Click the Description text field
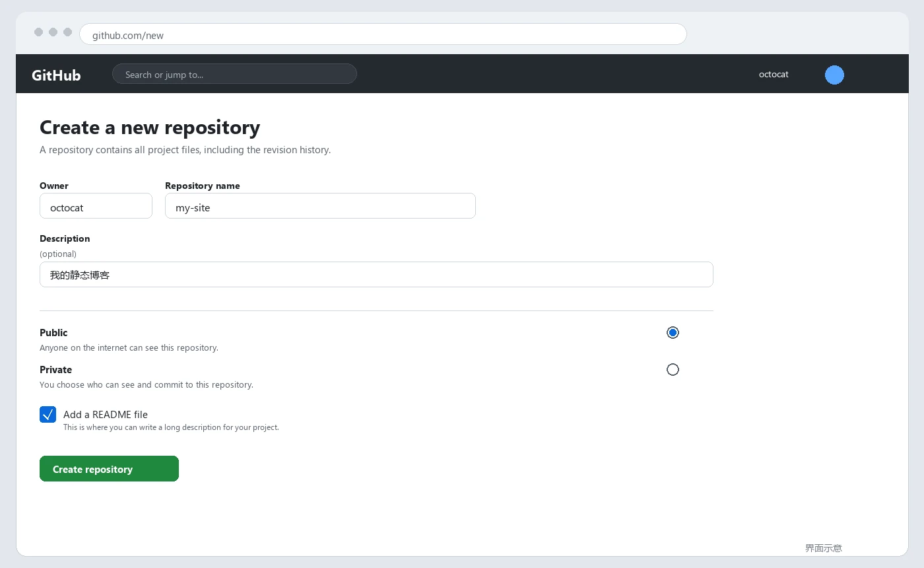The image size is (924, 568). pyautogui.click(x=376, y=275)
